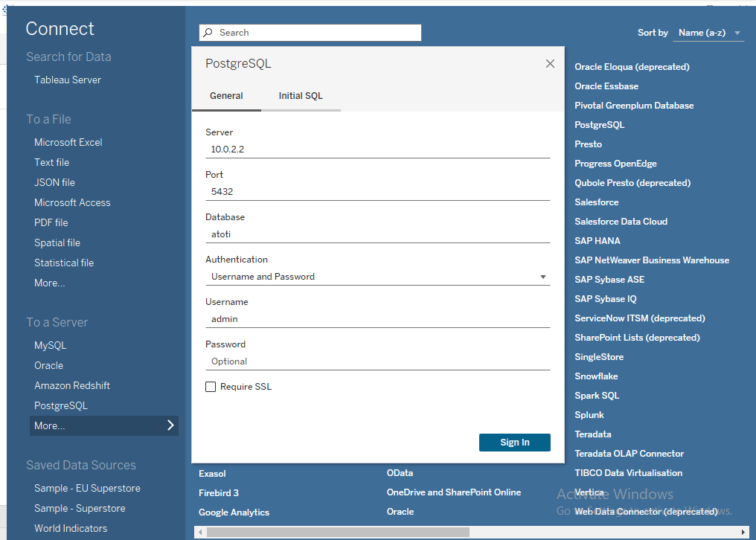Select Microsoft Access connection

tap(72, 202)
